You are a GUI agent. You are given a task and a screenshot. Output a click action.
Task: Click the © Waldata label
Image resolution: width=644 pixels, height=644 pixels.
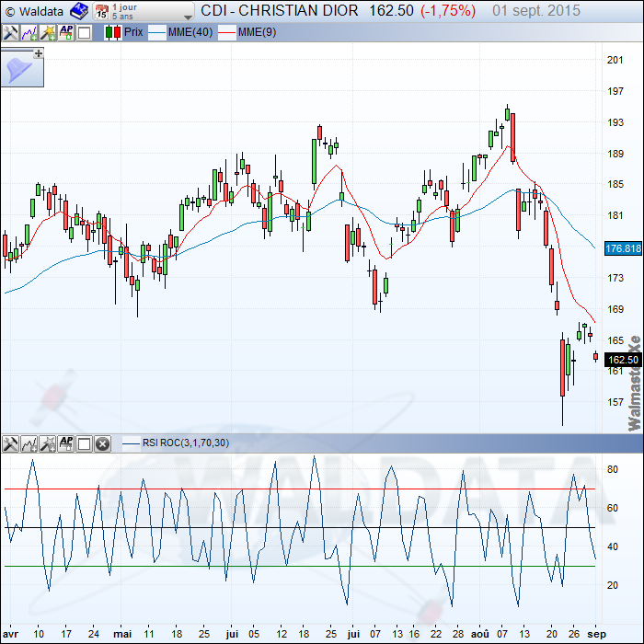pyautogui.click(x=35, y=11)
